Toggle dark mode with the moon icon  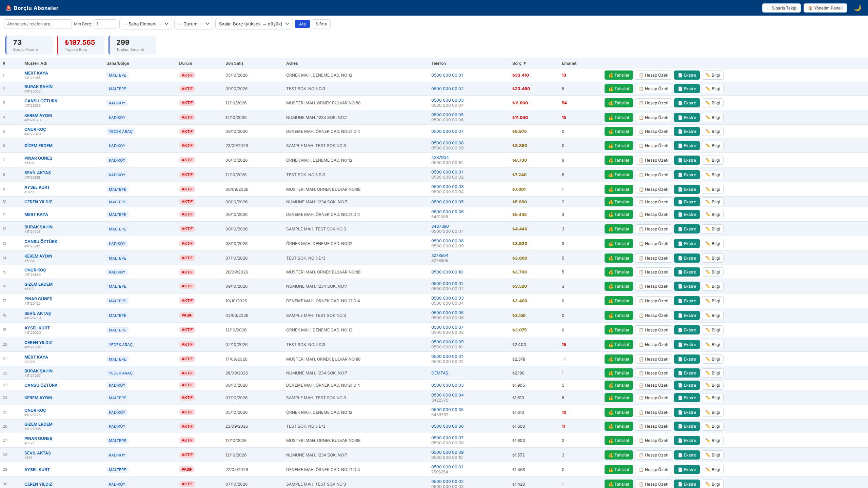(857, 8)
